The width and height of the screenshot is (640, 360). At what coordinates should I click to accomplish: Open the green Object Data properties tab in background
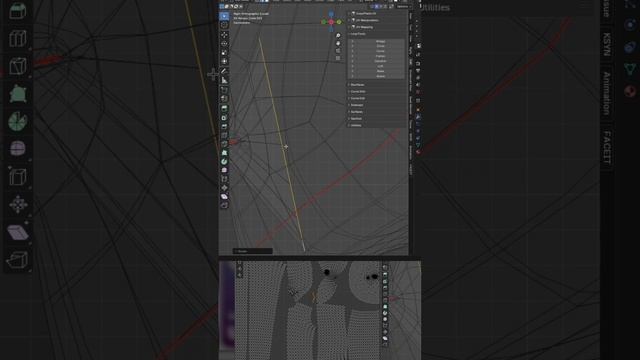tap(630, 69)
